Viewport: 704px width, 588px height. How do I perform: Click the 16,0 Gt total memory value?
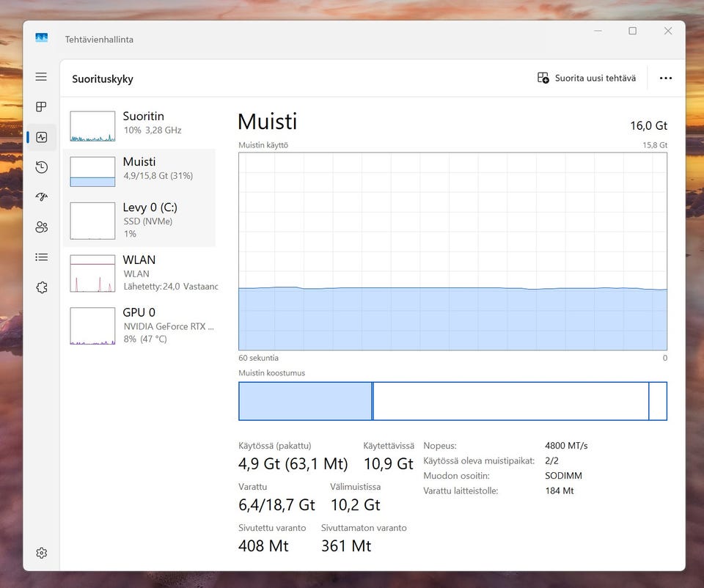[648, 125]
